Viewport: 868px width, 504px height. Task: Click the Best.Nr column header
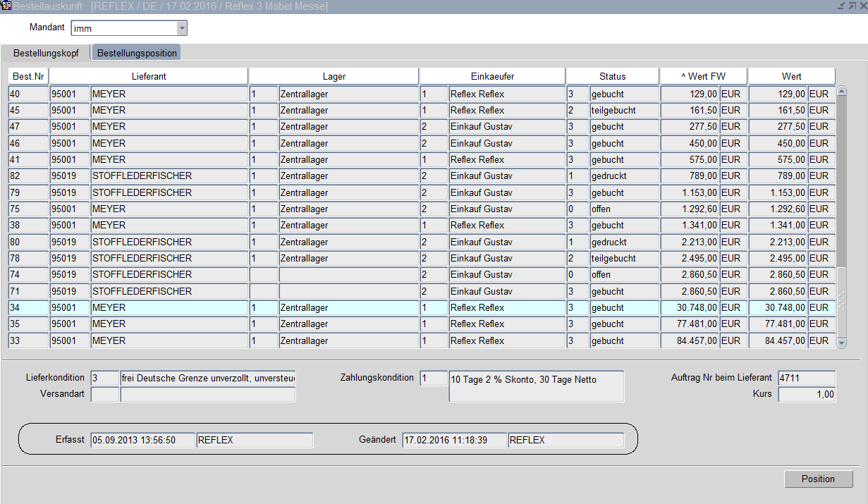28,76
